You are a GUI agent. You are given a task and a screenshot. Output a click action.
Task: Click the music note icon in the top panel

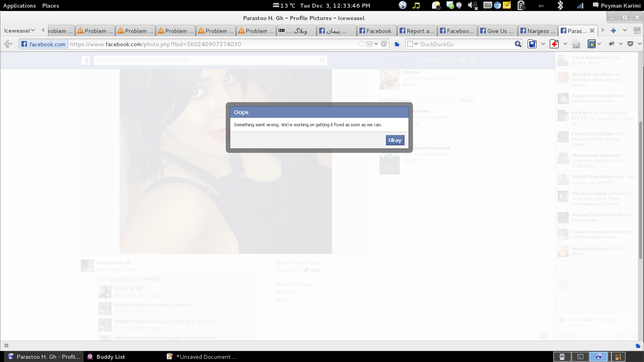point(417,5)
